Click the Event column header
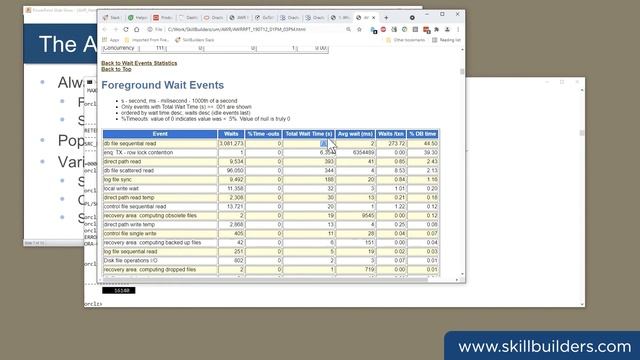Screen dimensions: 640x360 160,134
